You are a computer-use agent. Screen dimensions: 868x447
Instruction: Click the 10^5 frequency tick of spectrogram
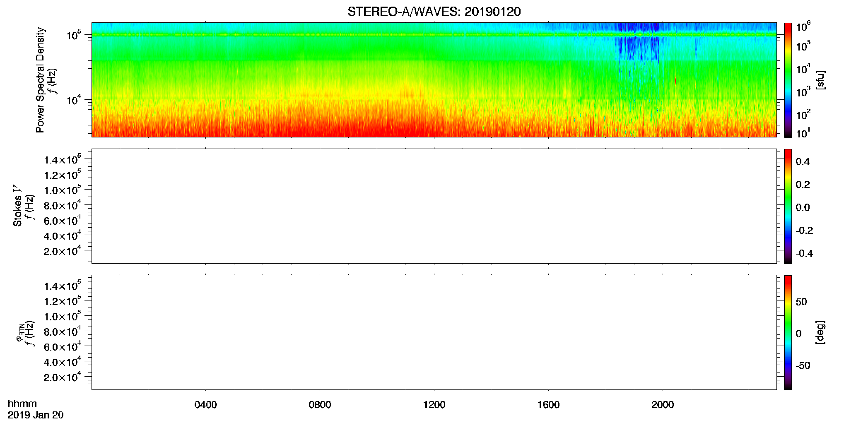(74, 35)
